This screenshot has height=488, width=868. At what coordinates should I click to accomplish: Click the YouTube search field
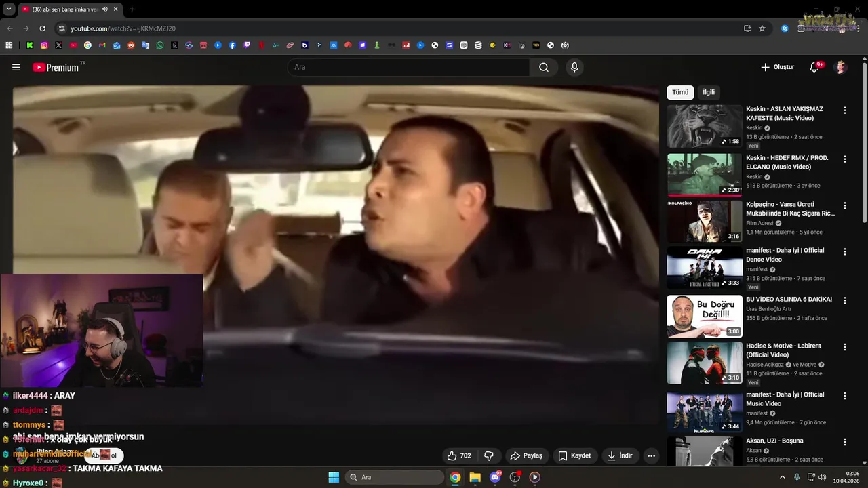click(x=408, y=67)
